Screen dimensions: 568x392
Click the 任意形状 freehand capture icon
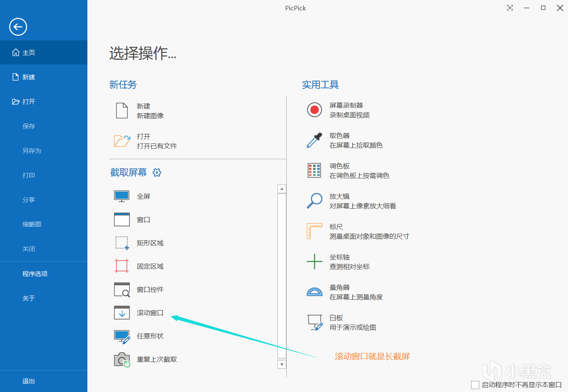(x=122, y=336)
